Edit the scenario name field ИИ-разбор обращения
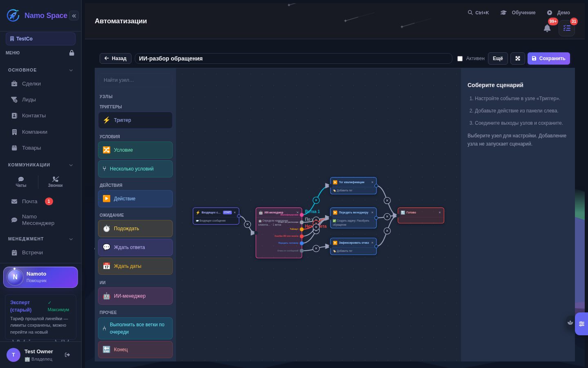Screen dimensions: 588x368 (293, 58)
